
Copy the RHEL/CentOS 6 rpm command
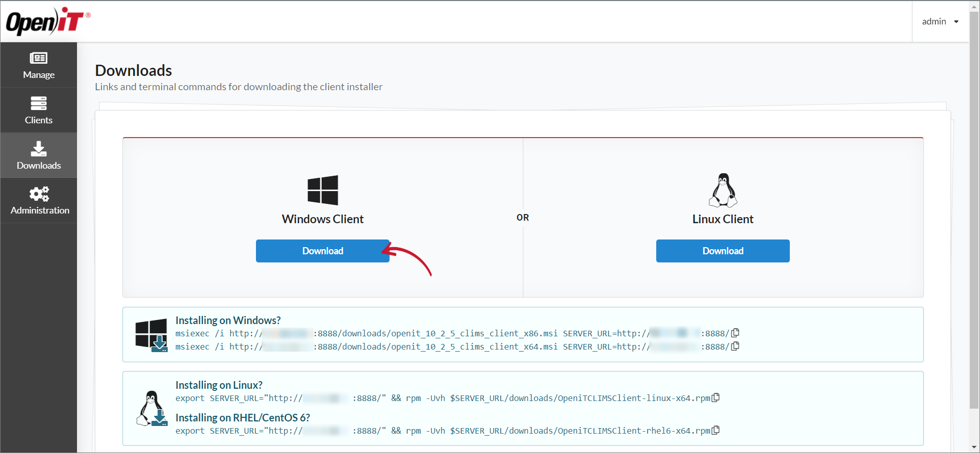point(716,430)
